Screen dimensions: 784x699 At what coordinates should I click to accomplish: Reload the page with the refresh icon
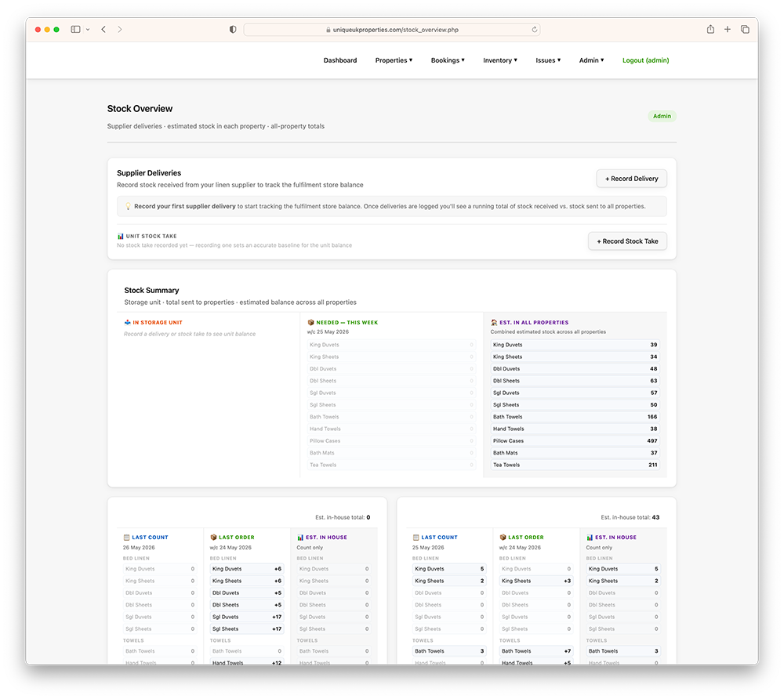click(x=535, y=30)
